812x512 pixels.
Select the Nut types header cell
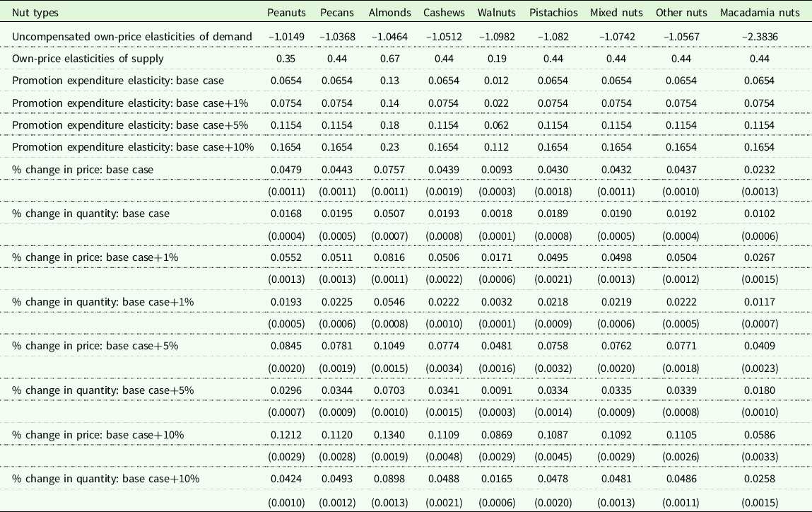pos(35,13)
